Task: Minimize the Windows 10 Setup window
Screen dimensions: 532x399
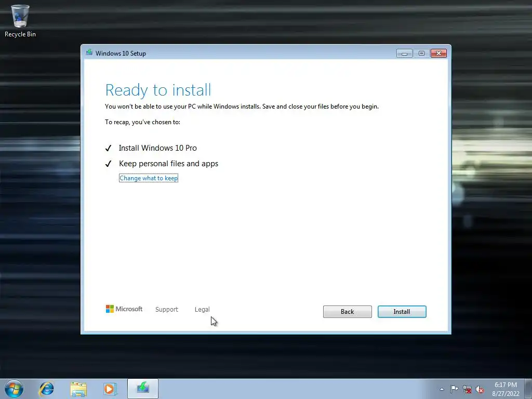Action: coord(404,54)
